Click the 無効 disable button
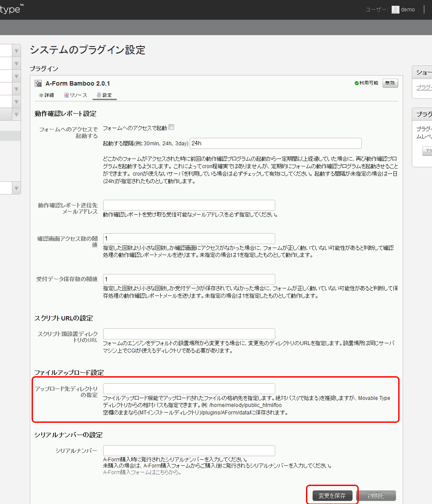 tap(390, 83)
